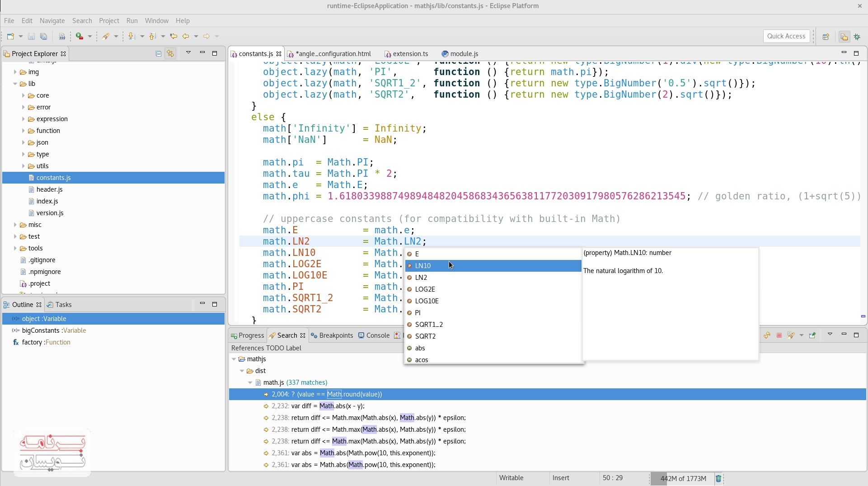Expand the utils folder
The width and height of the screenshot is (868, 486).
pyautogui.click(x=23, y=166)
